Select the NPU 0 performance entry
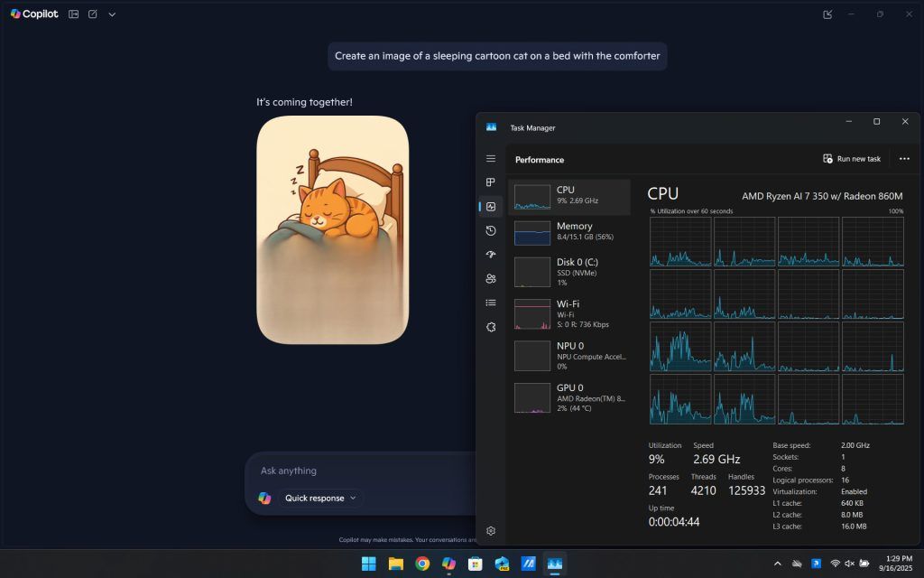924x578 pixels. pos(569,356)
